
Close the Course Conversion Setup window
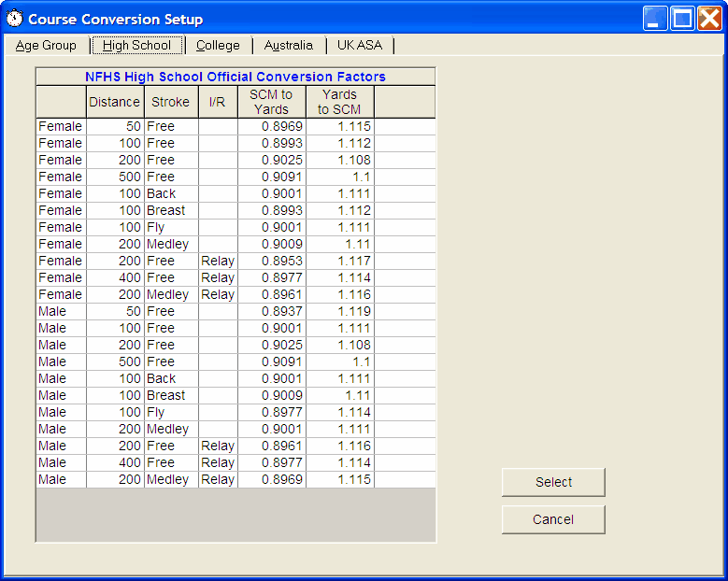[710, 19]
